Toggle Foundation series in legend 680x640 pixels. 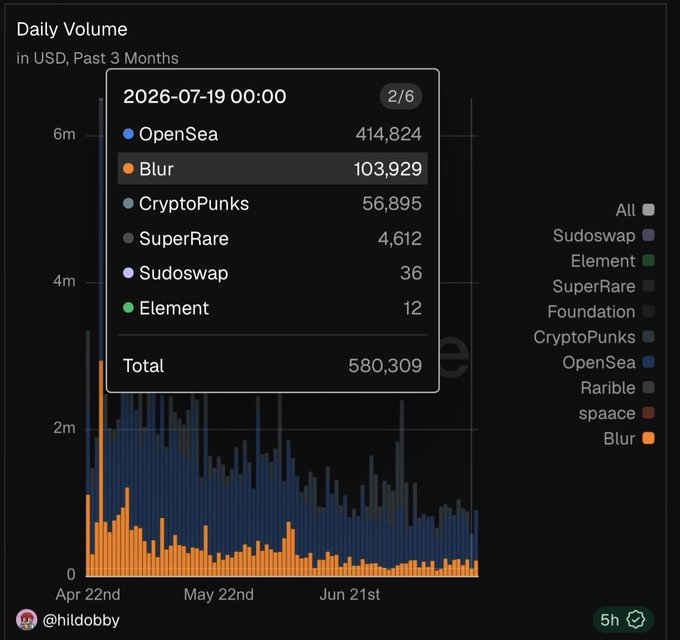tap(601, 312)
